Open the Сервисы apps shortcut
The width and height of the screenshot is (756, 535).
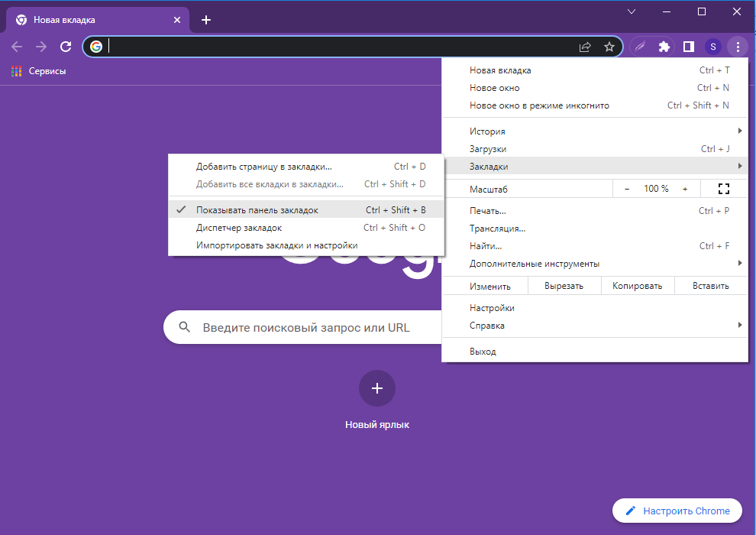(39, 71)
